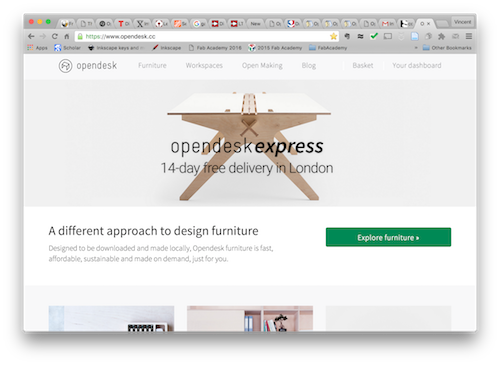This screenshot has height=365, width=500.
Task: Close the active Opendesk tab
Action: (429, 24)
